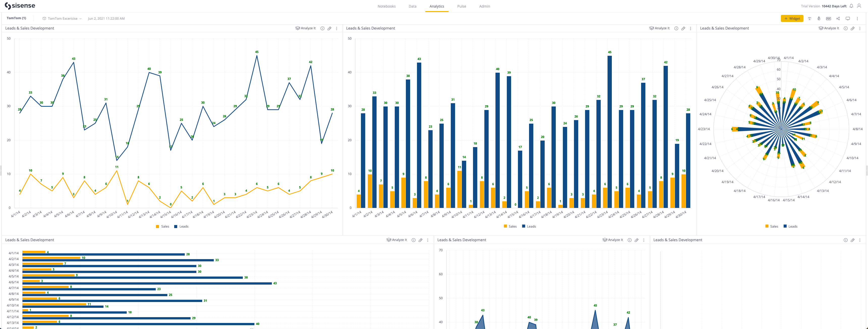Open the Pulse section
Screen dimensions: 868x329
tap(461, 6)
